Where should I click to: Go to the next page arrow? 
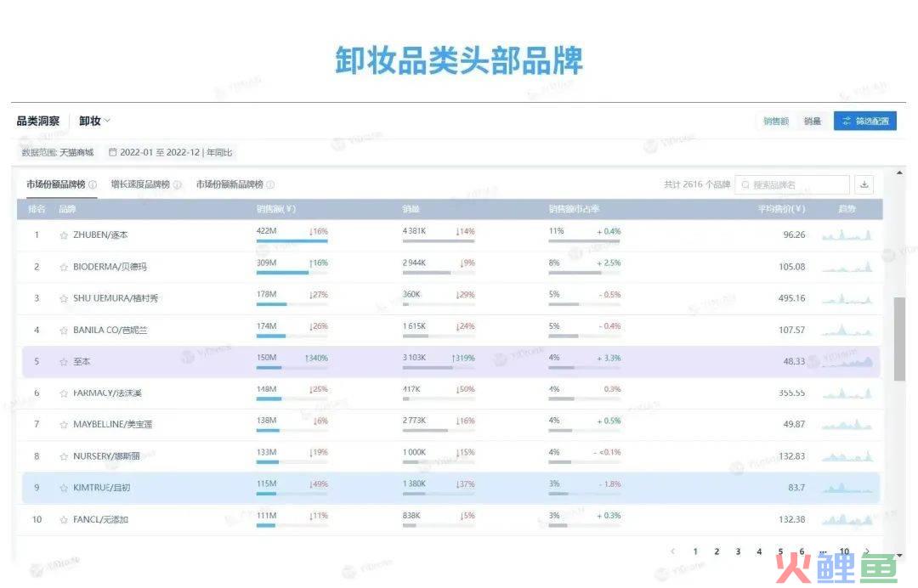click(x=866, y=551)
